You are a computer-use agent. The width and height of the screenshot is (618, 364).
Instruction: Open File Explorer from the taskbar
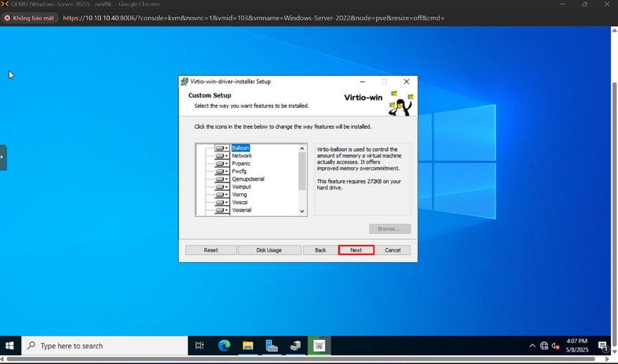coord(247,346)
